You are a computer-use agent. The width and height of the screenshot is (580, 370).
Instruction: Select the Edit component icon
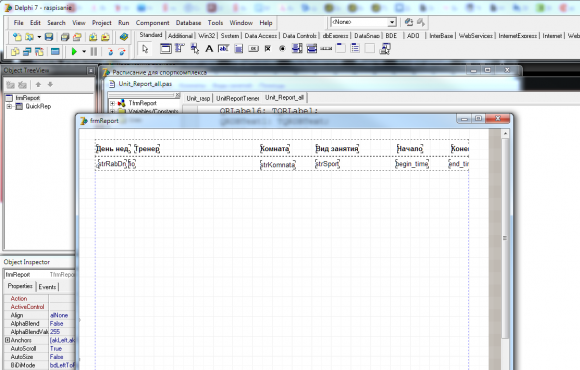[x=223, y=48]
